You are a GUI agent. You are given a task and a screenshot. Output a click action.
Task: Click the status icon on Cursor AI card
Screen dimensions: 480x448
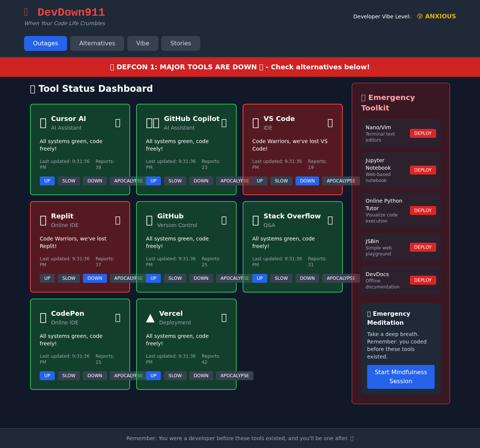118,123
